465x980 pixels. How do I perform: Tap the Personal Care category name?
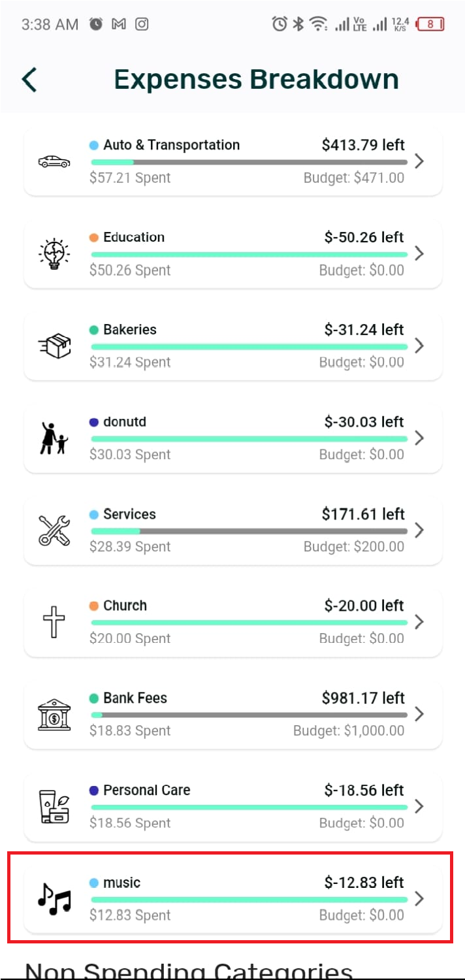[147, 790]
